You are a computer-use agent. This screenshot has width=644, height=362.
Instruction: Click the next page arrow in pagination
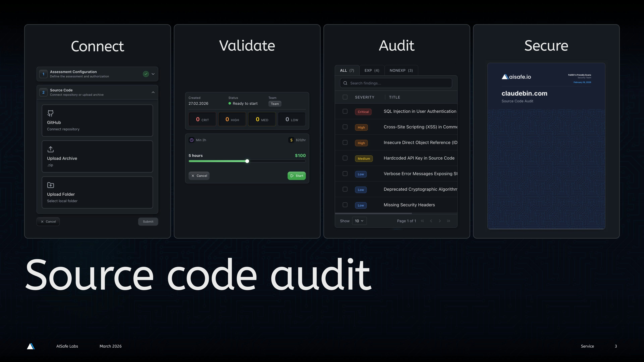click(x=440, y=221)
